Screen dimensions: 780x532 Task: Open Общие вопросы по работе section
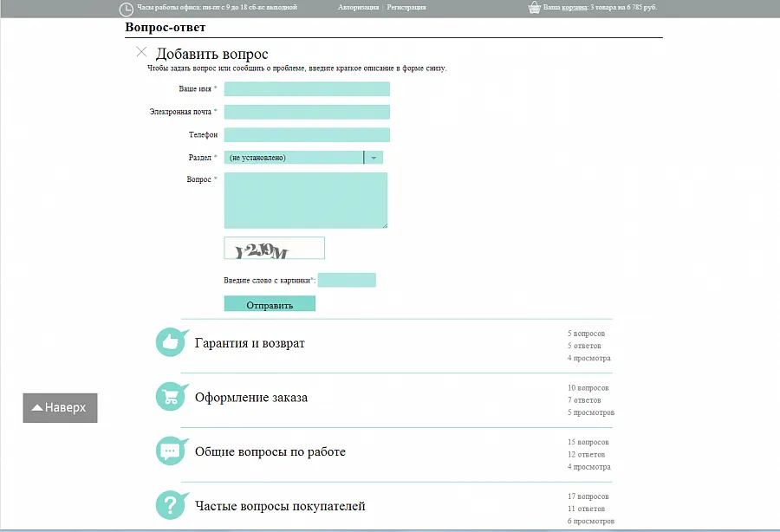(270, 451)
